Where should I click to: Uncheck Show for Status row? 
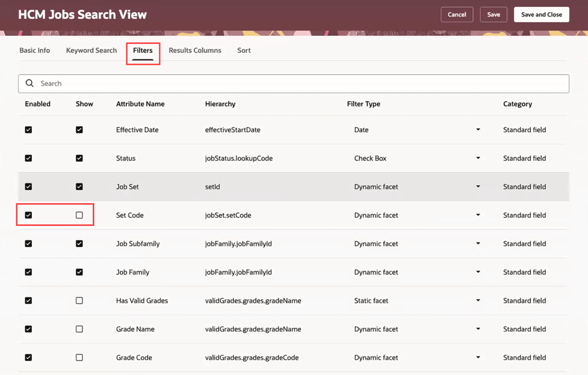pyautogui.click(x=79, y=158)
